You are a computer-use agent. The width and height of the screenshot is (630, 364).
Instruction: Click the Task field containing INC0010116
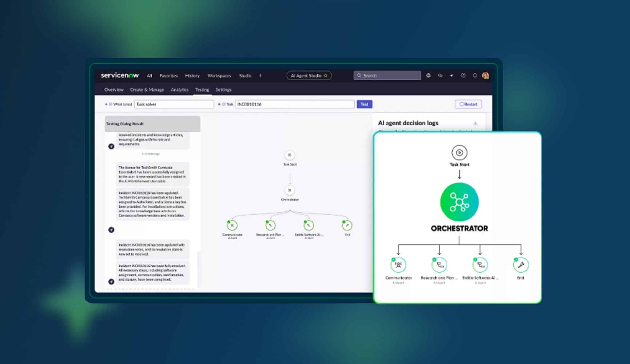(x=295, y=104)
